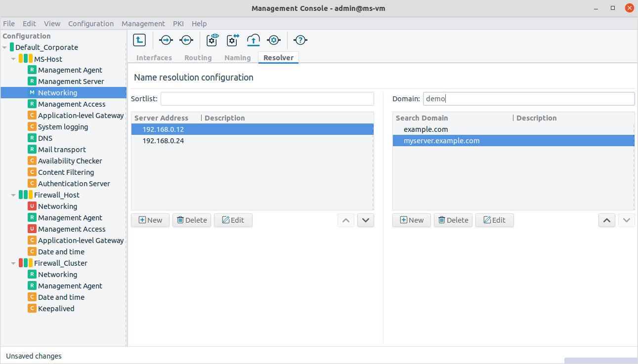This screenshot has width=638, height=364.
Task: Select Management Agent under Firewall_Host
Action: 70,218
